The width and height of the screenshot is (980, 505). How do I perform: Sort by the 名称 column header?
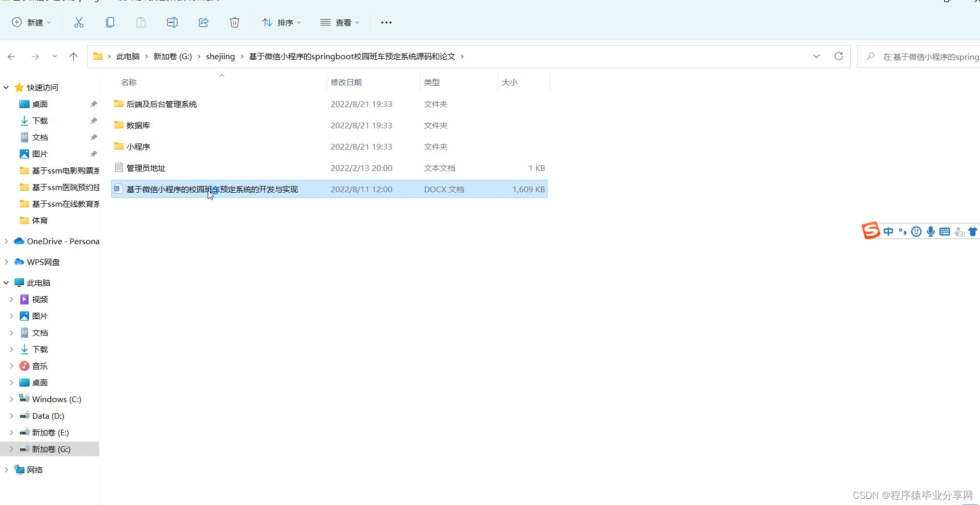coord(129,82)
